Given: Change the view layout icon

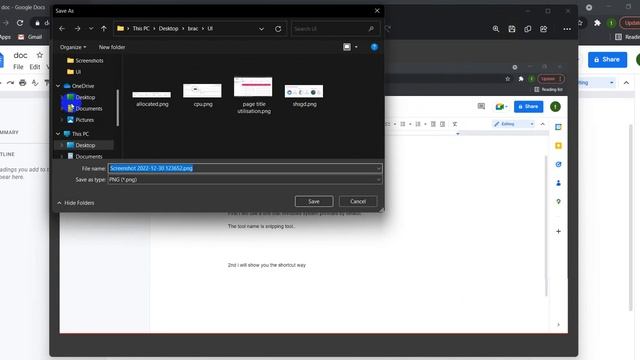Looking at the screenshot, I should pyautogui.click(x=347, y=47).
